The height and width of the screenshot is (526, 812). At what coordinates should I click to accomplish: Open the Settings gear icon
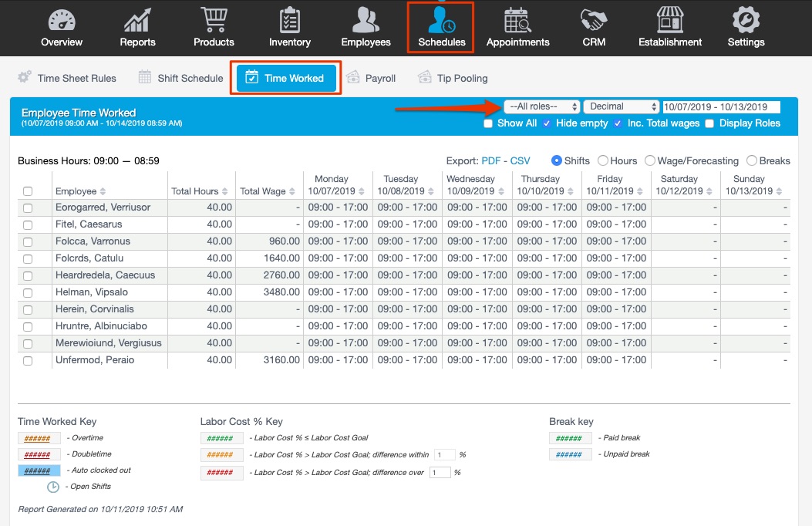[x=746, y=20]
